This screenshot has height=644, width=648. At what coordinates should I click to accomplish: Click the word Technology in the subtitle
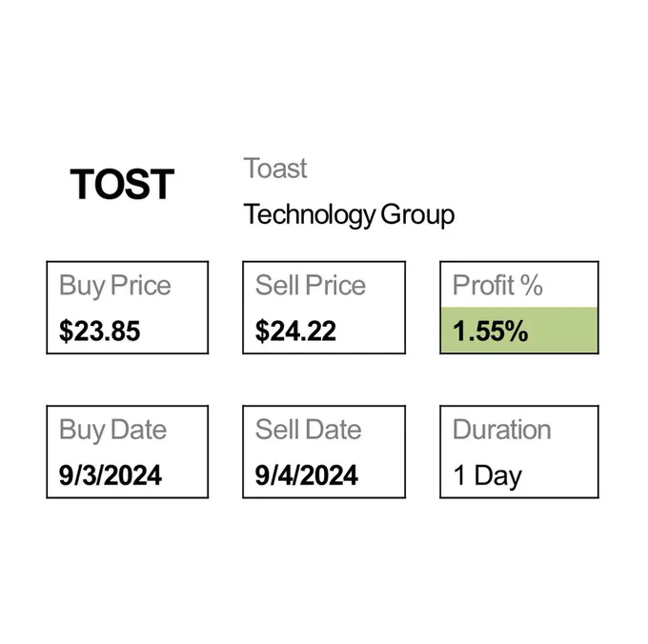point(309,215)
